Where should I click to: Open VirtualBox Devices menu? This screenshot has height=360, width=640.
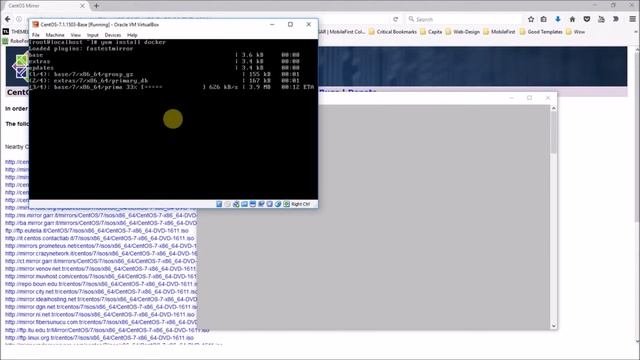(x=113, y=35)
